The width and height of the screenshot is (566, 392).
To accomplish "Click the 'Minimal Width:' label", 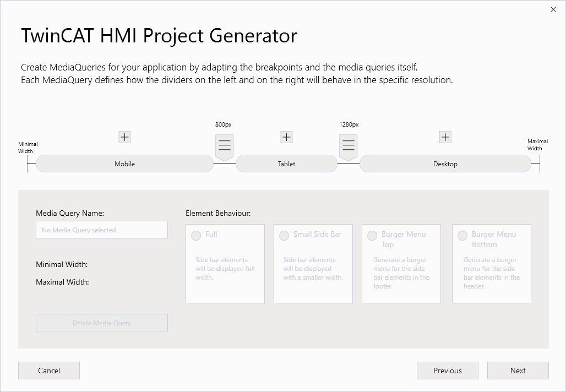I will pyautogui.click(x=62, y=265).
